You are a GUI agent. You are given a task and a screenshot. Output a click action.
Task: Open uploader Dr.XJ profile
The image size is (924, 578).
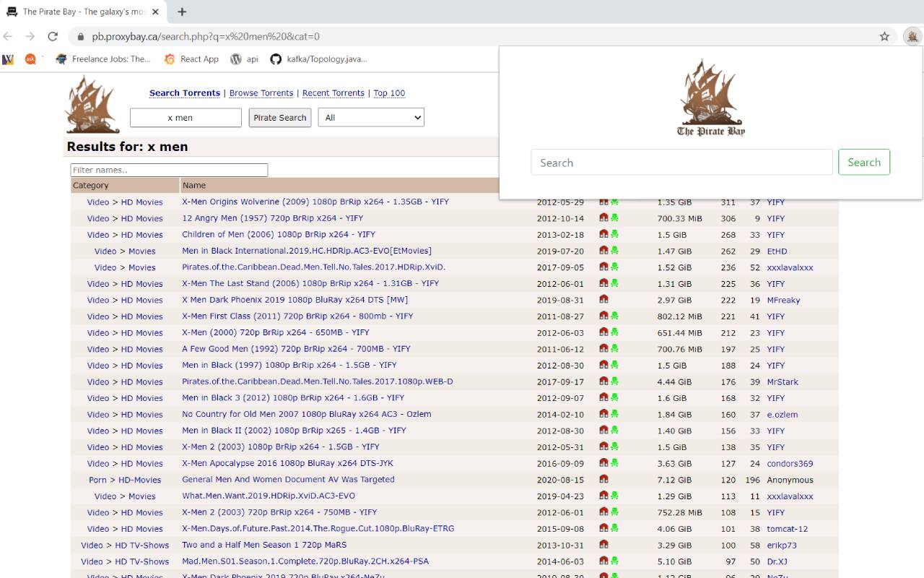[777, 561]
